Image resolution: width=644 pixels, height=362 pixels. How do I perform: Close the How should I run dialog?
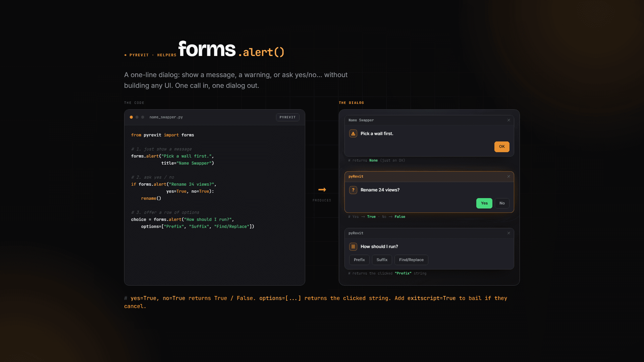point(509,233)
